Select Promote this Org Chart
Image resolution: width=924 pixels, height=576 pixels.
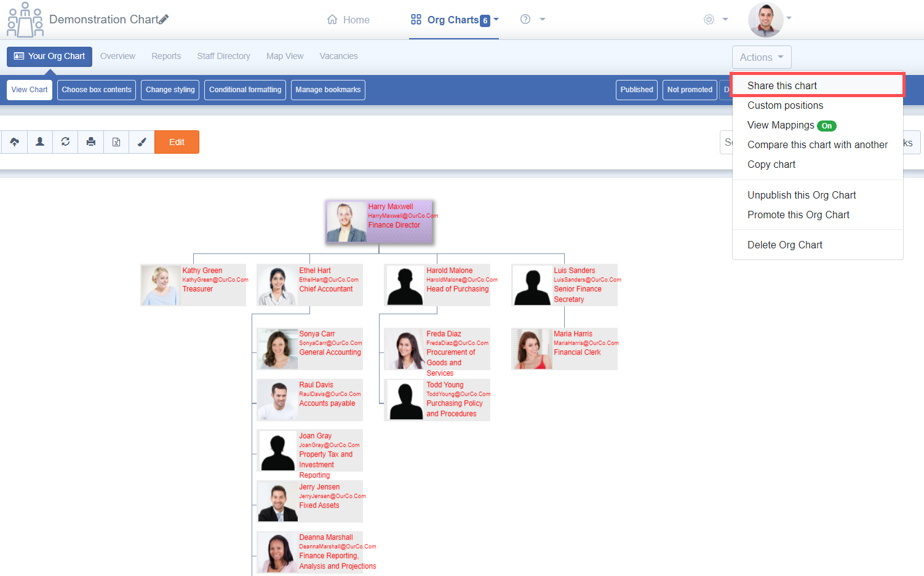pos(818,215)
